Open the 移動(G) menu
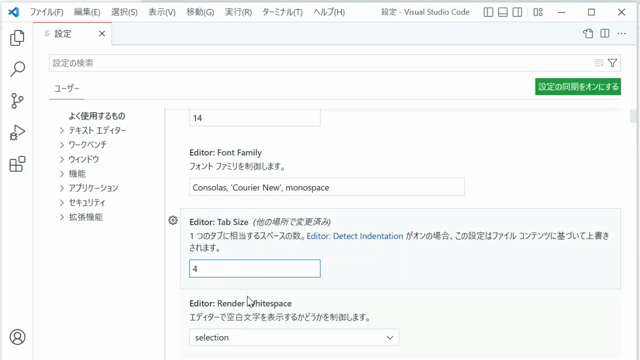 tap(200, 12)
